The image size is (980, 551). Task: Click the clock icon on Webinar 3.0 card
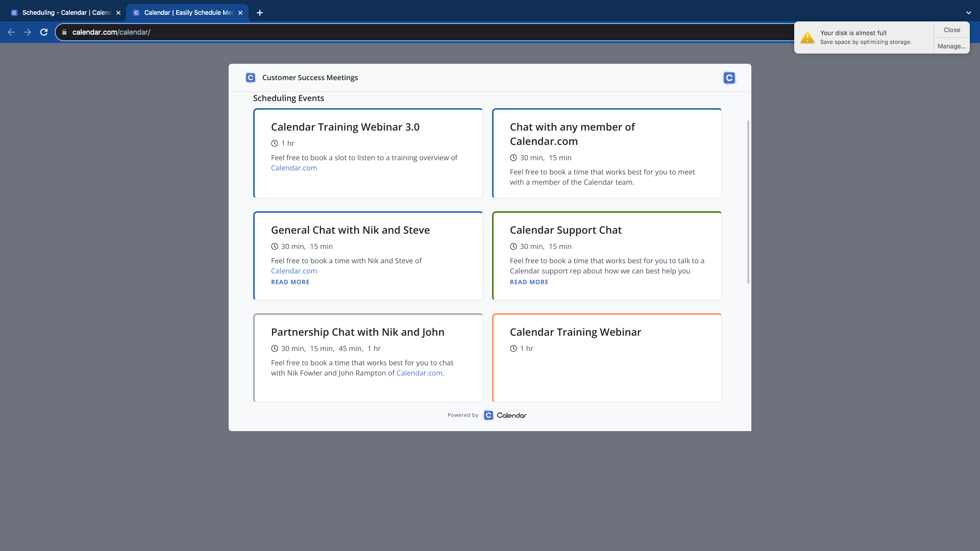point(275,143)
